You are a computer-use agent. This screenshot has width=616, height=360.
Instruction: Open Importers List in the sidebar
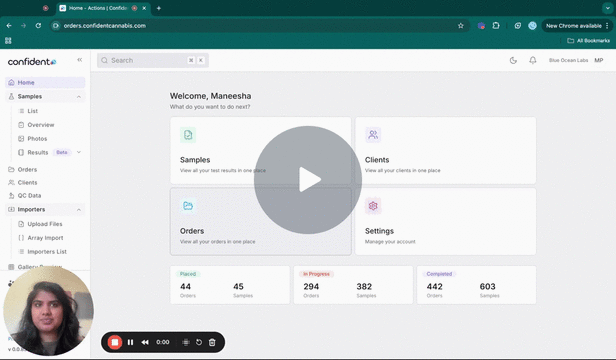(x=47, y=252)
